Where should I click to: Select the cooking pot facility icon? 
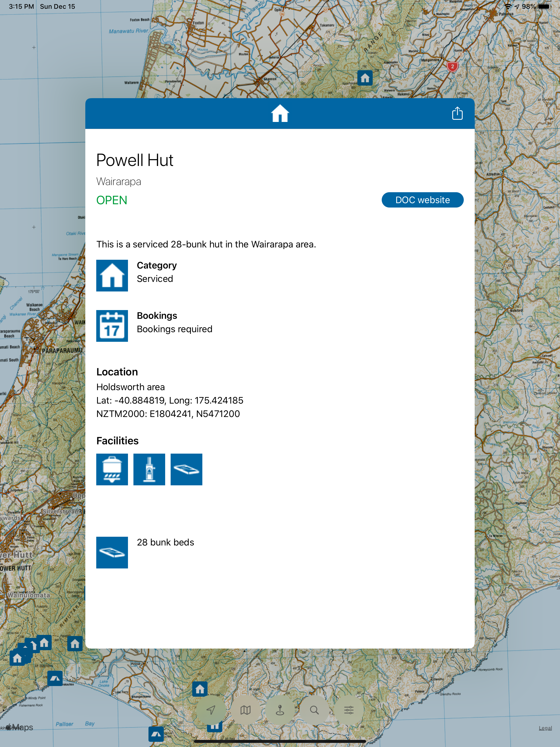112,469
